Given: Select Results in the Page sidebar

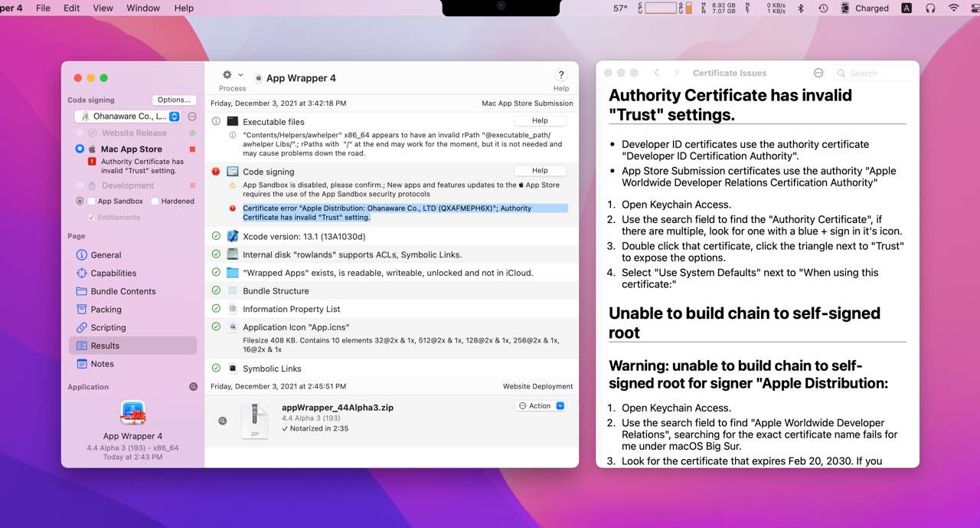Looking at the screenshot, I should coord(105,346).
